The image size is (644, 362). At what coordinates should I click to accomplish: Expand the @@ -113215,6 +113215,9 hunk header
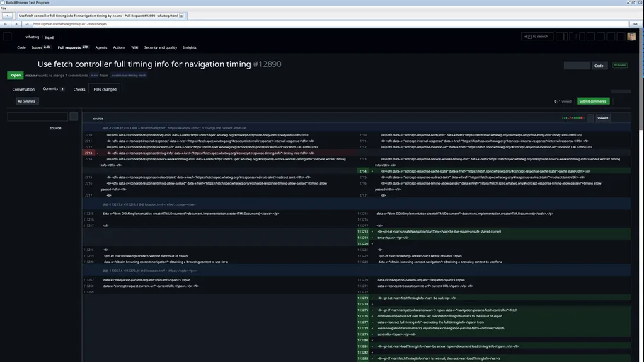[357, 204]
